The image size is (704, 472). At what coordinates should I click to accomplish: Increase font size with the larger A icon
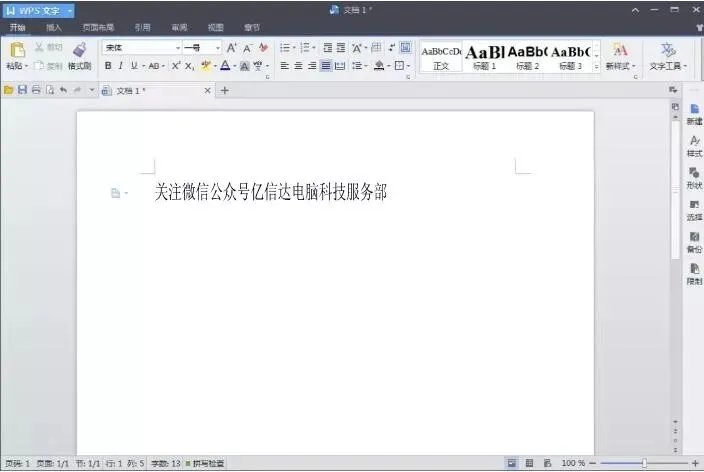[231, 48]
